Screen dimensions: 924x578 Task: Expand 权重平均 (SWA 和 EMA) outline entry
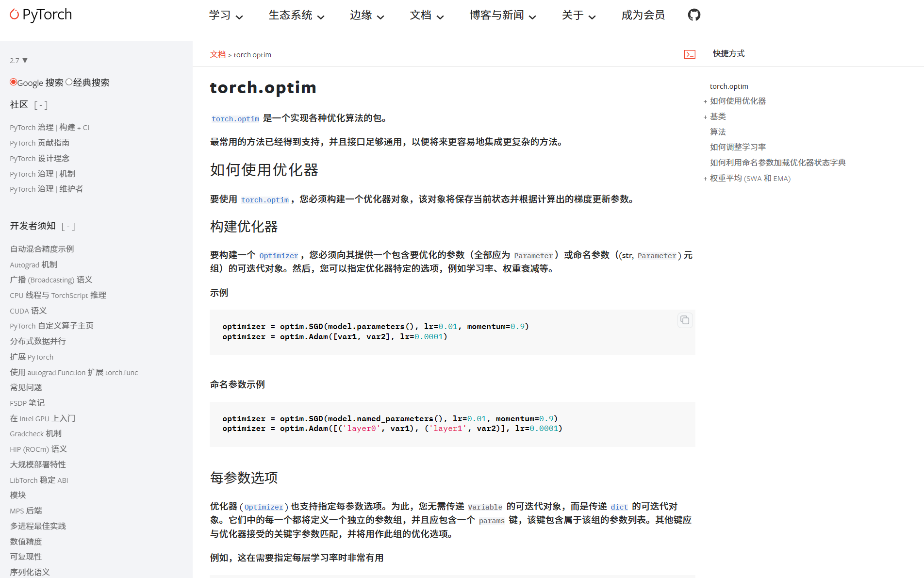tap(705, 179)
